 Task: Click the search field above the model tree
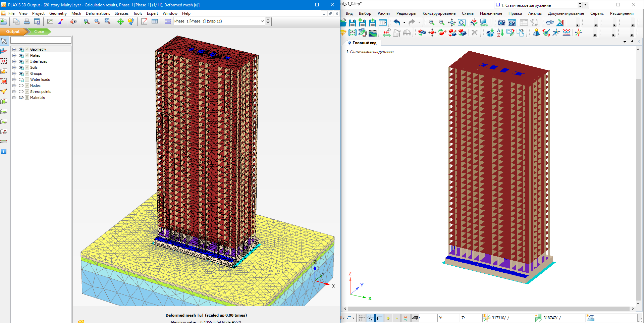click(41, 40)
